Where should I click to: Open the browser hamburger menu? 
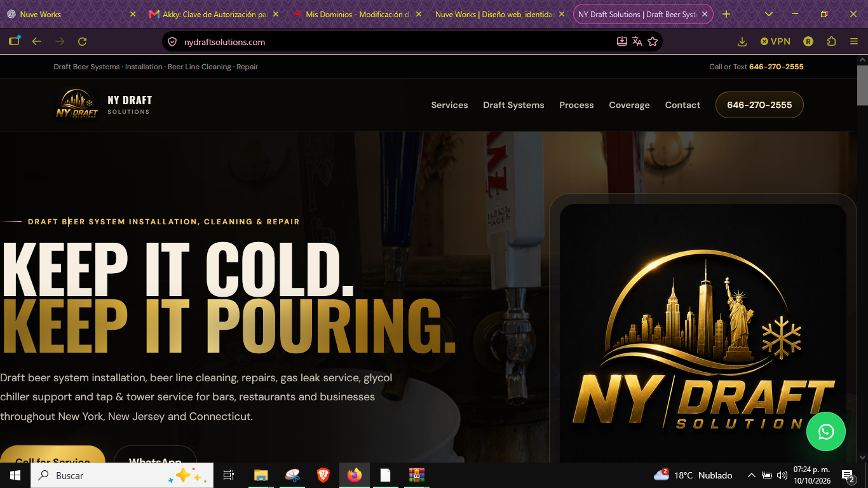854,41
